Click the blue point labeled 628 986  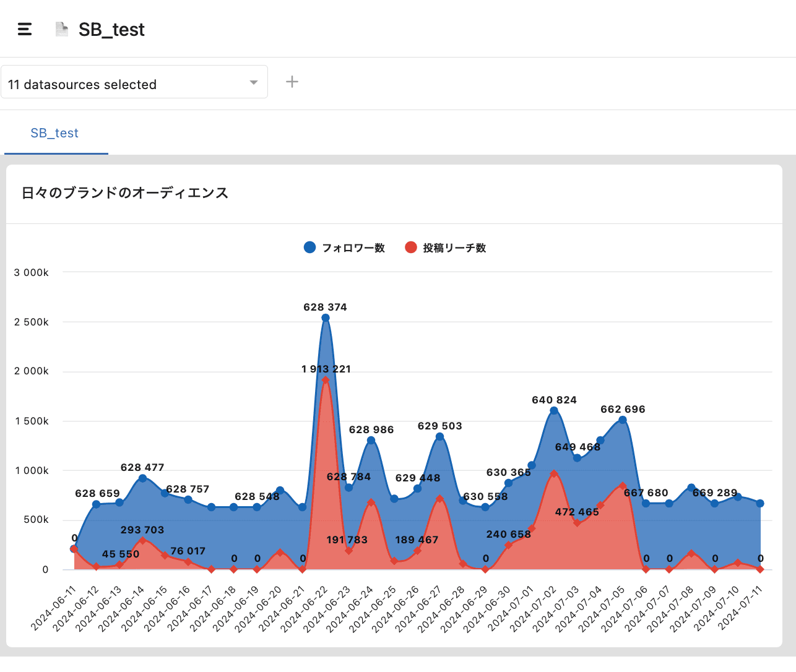[371, 441]
